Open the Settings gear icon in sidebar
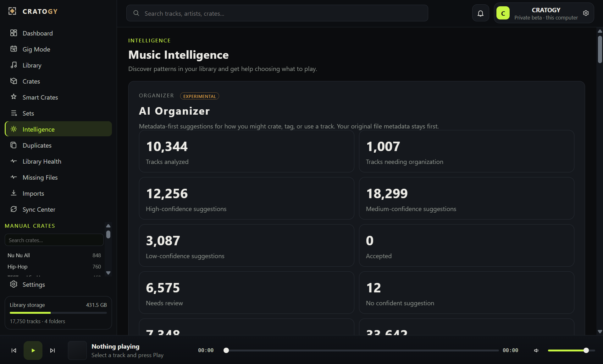 coord(14,284)
